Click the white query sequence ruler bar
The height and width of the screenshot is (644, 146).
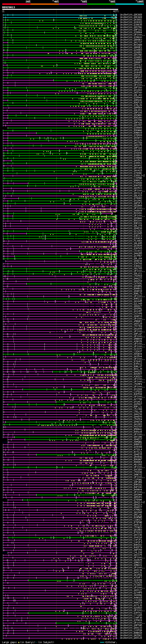[x=60, y=10]
